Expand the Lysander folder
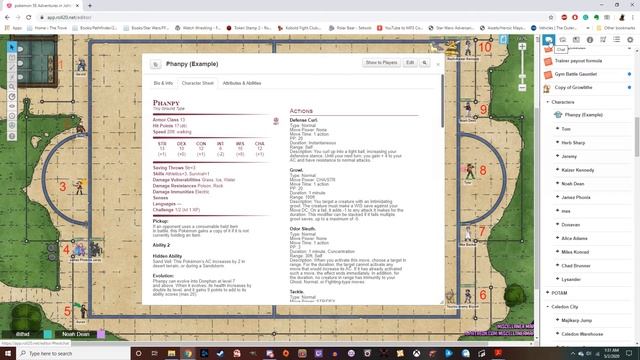Image resolution: width=640 pixels, height=360 pixels. (558, 279)
